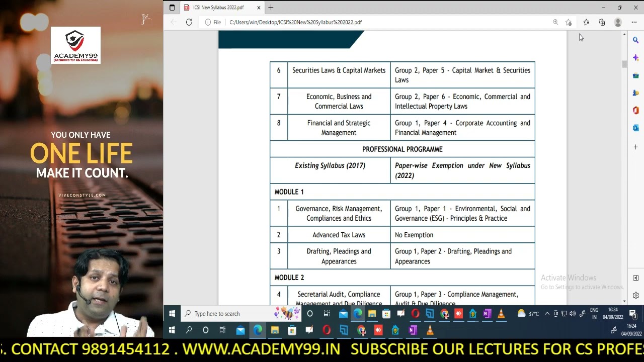Viewport: 644px width, 362px height.
Task: Close the ICSI New Syllabus 2022.pdf tab
Action: coord(259,8)
